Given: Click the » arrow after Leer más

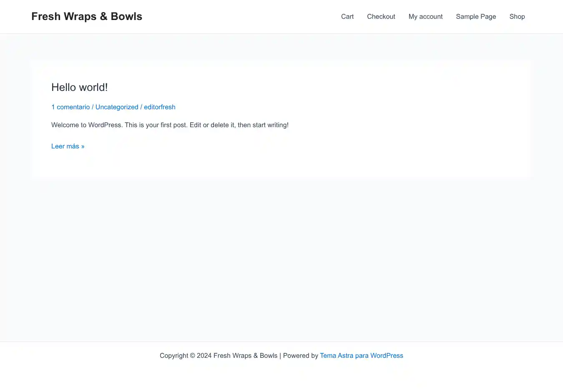Looking at the screenshot, I should tap(83, 146).
